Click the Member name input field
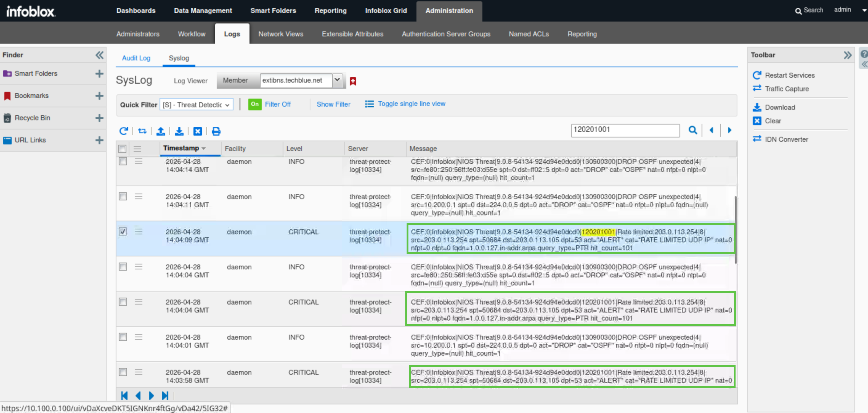The width and height of the screenshot is (868, 413). pyautogui.click(x=296, y=80)
